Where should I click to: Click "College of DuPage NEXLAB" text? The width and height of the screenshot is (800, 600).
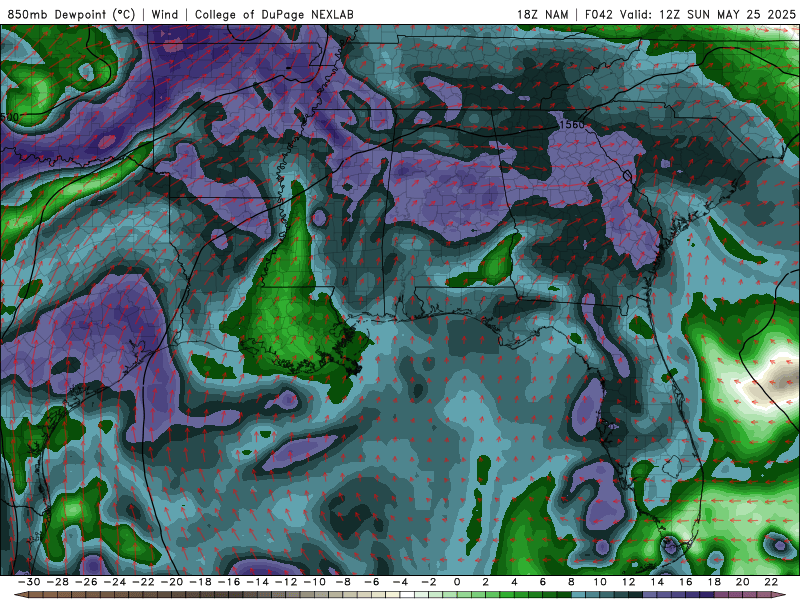coord(274,14)
